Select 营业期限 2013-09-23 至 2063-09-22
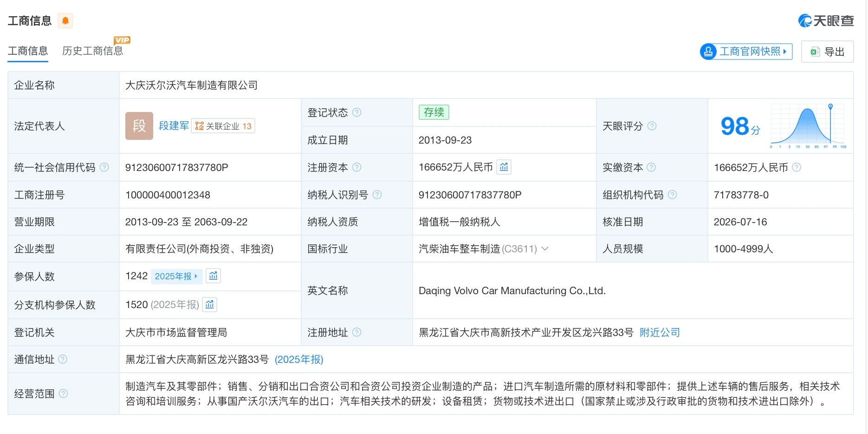The width and height of the screenshot is (868, 434). (x=186, y=222)
